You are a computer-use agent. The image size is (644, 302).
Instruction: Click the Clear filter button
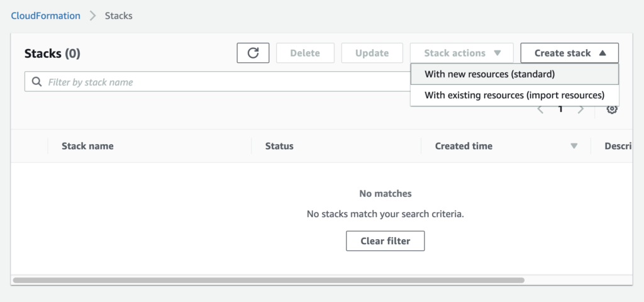pyautogui.click(x=386, y=241)
